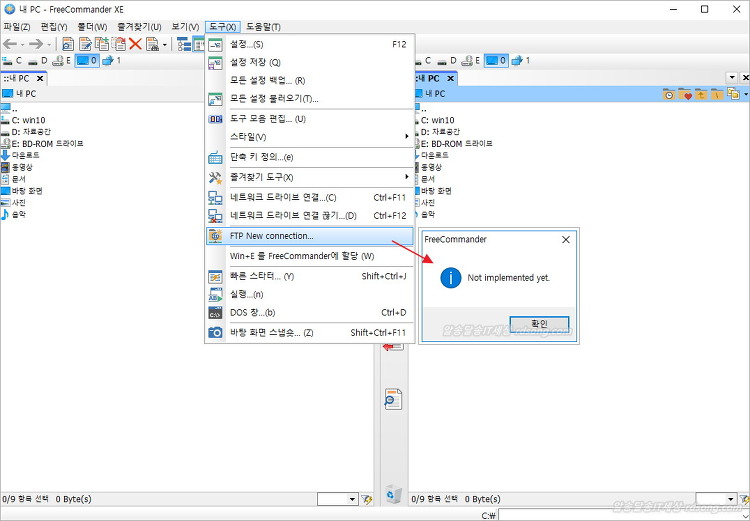Click the filter icon at left panel bottom
Image resolution: width=750 pixels, height=521 pixels.
tap(367, 499)
